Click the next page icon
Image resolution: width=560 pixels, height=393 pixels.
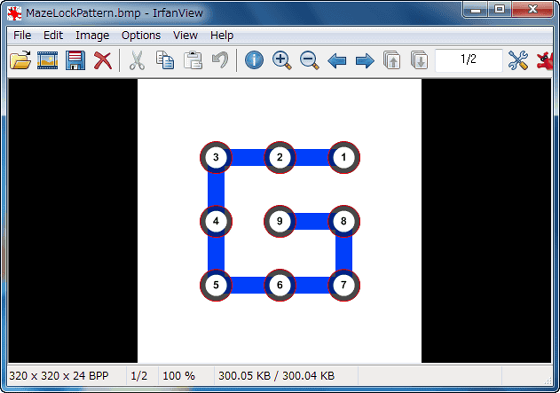pyautogui.click(x=420, y=60)
